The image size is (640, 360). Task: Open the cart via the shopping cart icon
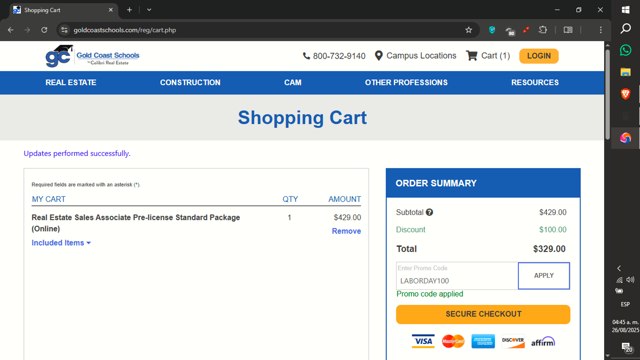[x=472, y=56]
